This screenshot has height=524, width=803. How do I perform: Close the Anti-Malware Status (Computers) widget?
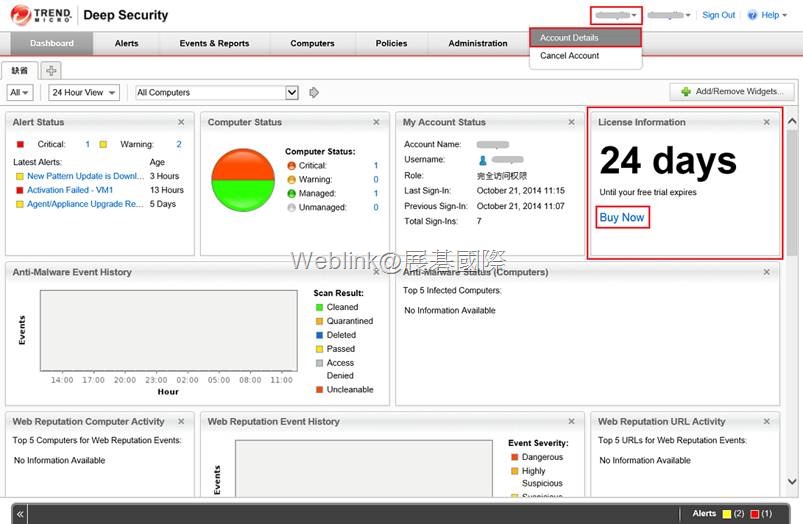[x=766, y=272]
